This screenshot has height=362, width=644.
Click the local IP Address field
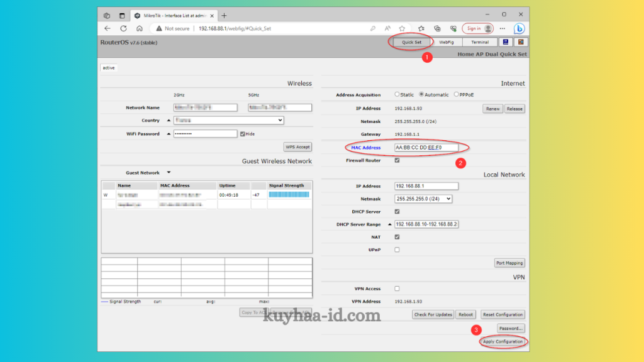click(x=426, y=186)
